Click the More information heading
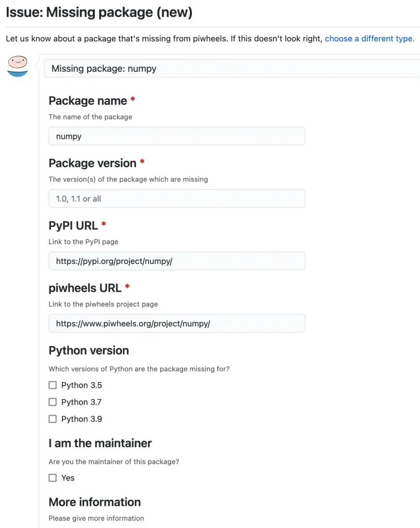 [95, 502]
